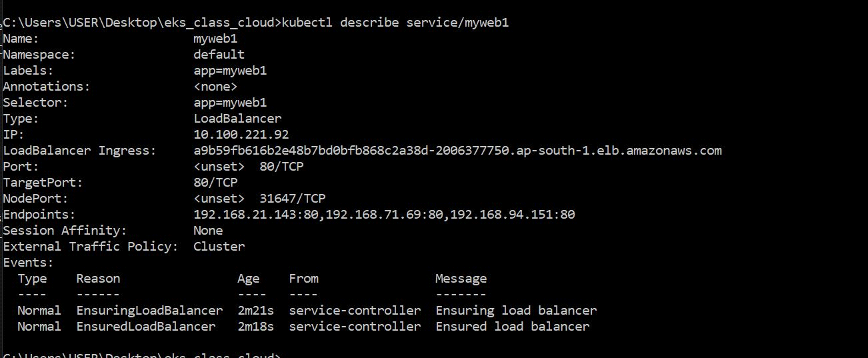Click the Name value myweb1
868x358 pixels.
[x=215, y=39]
